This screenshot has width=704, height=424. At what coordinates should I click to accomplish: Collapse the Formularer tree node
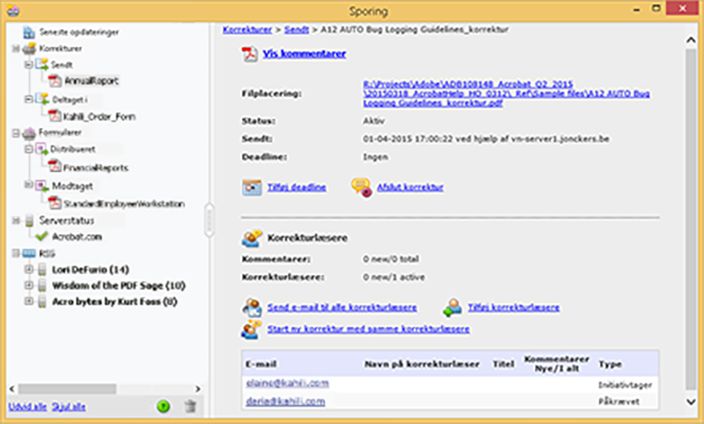point(16,133)
